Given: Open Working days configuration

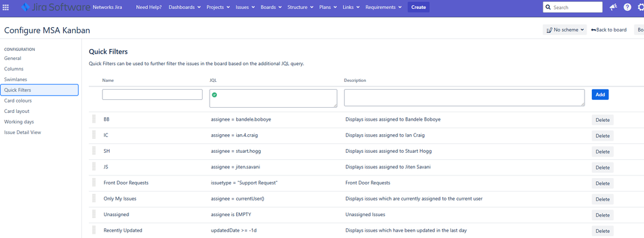Looking at the screenshot, I should click(19, 122).
